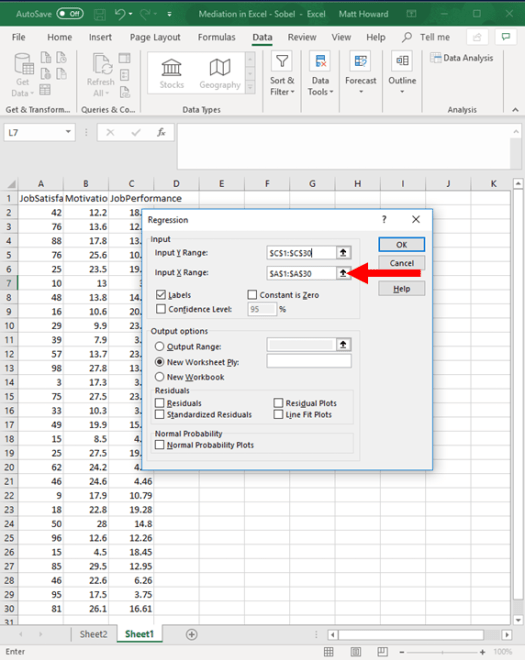Add a new sheet with plus icon

pos(192,634)
